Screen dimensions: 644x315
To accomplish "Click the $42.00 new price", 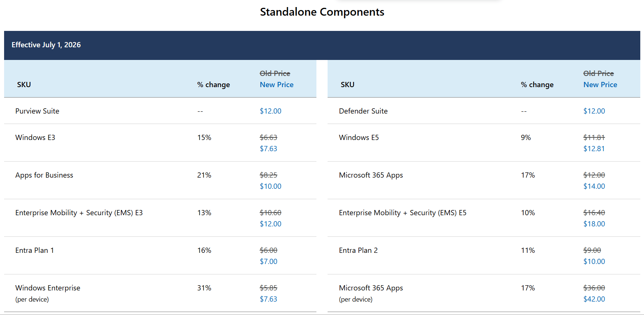I will coord(594,299).
